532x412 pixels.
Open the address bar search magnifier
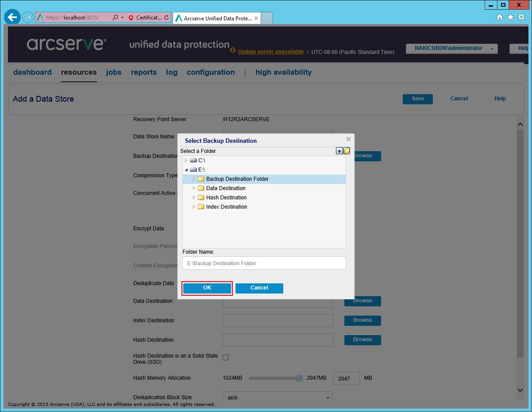pyautogui.click(x=115, y=18)
